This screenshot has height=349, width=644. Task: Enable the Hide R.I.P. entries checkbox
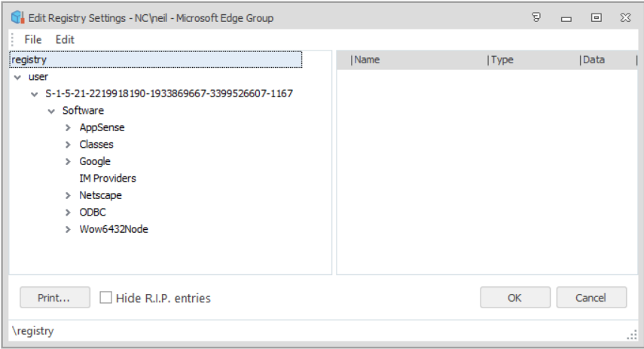106,298
